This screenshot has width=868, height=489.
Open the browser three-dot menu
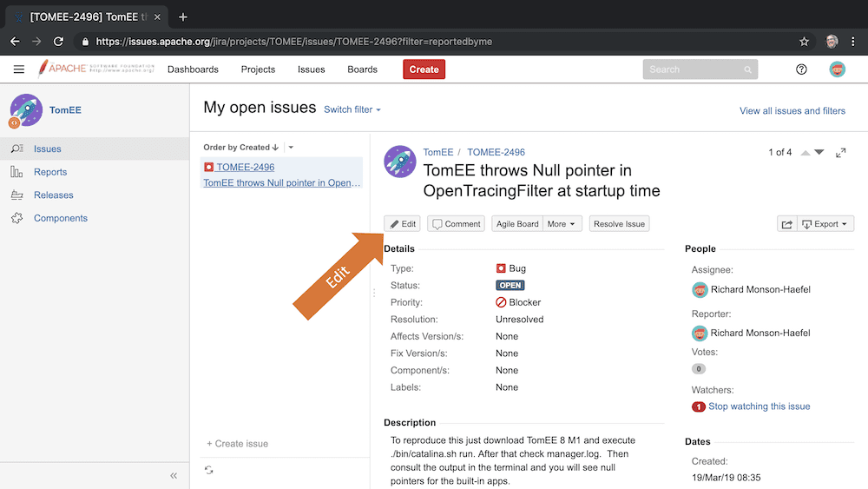(x=853, y=42)
